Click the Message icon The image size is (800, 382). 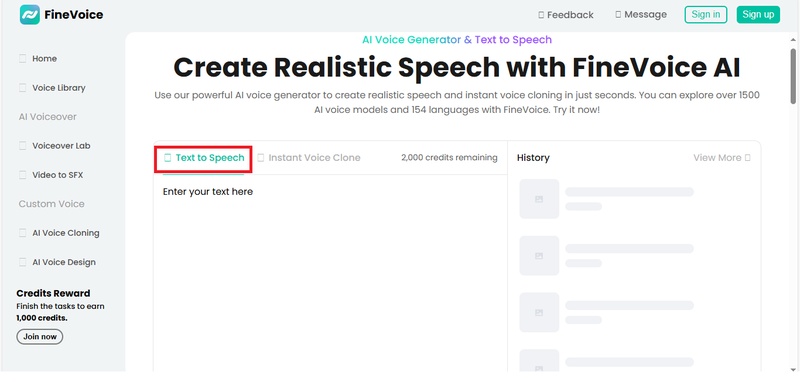(618, 15)
